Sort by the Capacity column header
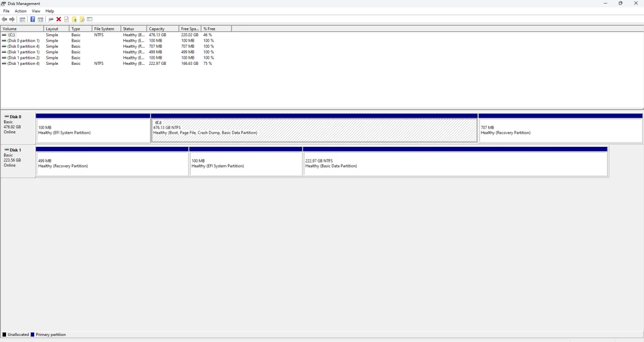The image size is (644, 342). 163,29
